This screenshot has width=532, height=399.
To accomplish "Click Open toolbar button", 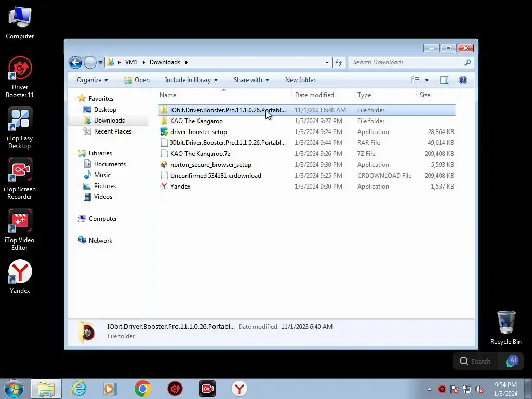I will [x=137, y=79].
